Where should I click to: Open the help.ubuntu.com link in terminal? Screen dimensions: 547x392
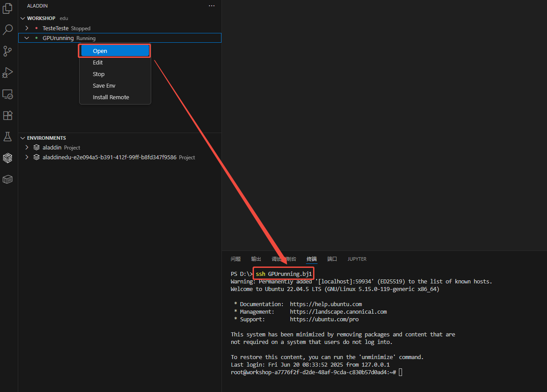tap(326, 304)
